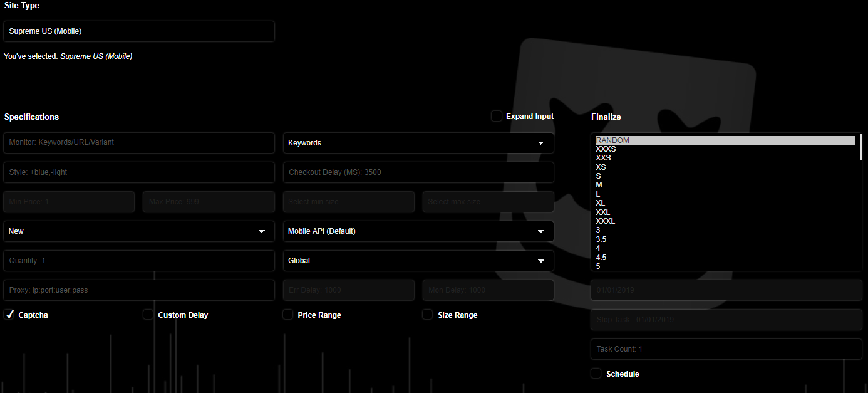
Task: Open the Keywords dropdown
Action: pos(418,143)
